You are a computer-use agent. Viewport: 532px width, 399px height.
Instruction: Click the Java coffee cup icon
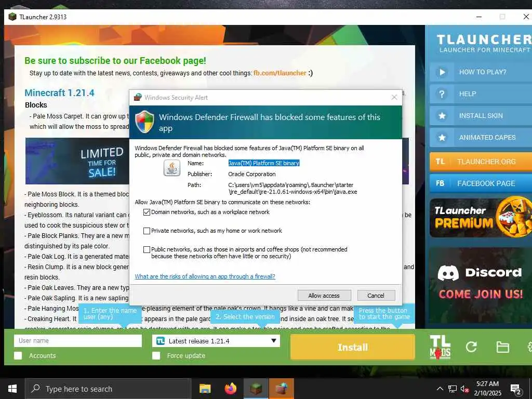point(172,168)
